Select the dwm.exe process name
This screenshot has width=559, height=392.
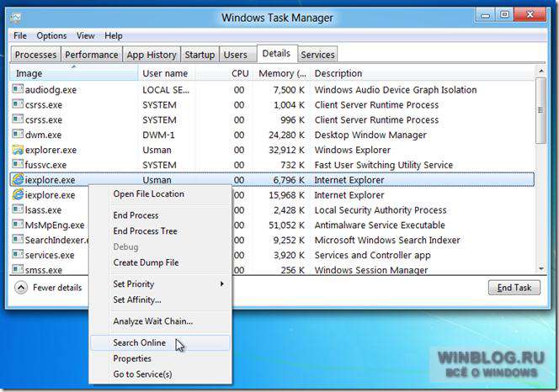(x=43, y=135)
